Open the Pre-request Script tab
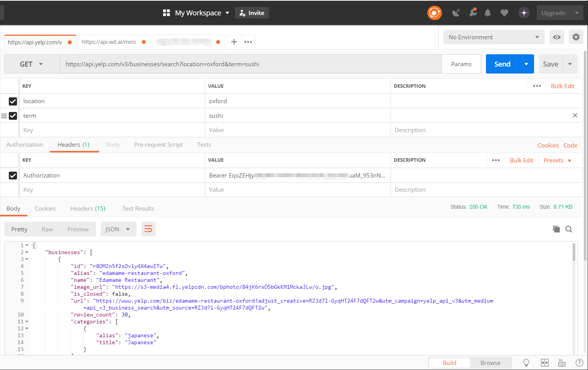588x370 pixels. point(158,144)
